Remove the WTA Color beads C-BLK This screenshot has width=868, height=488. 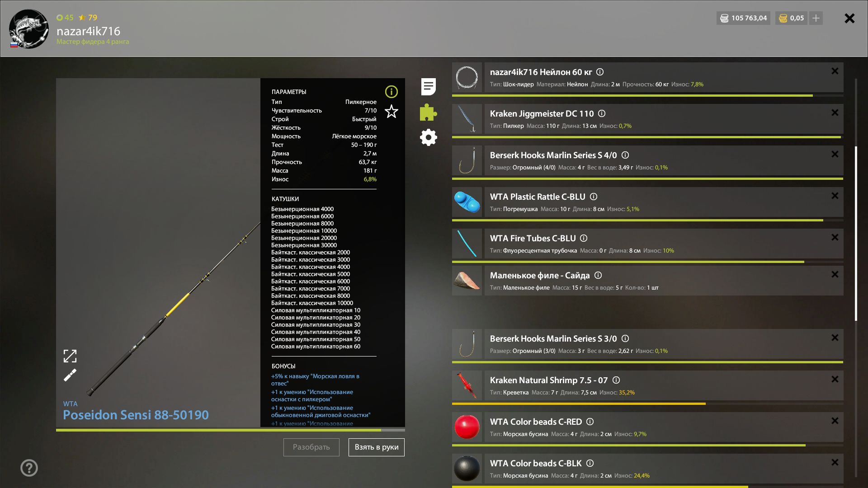(835, 463)
